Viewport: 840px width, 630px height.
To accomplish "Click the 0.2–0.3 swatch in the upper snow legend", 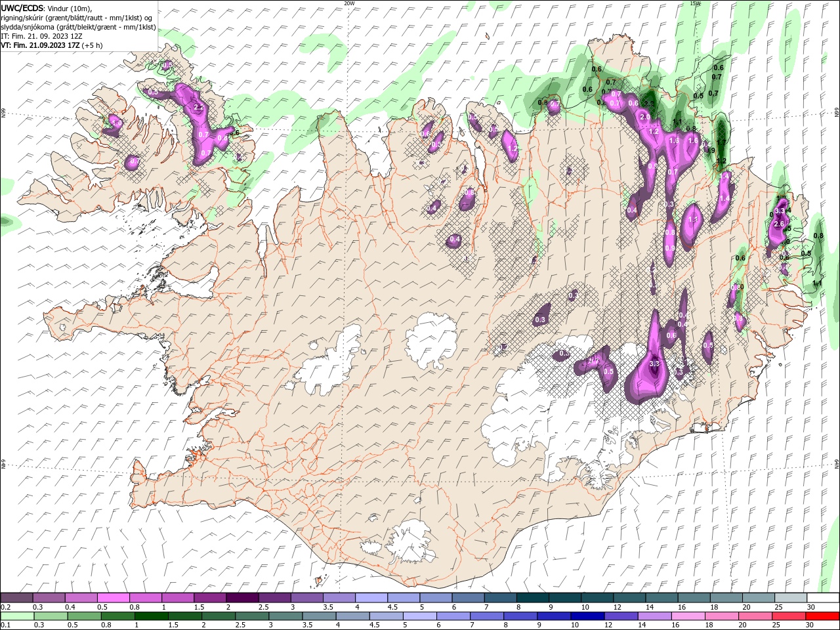I will tap(16, 598).
